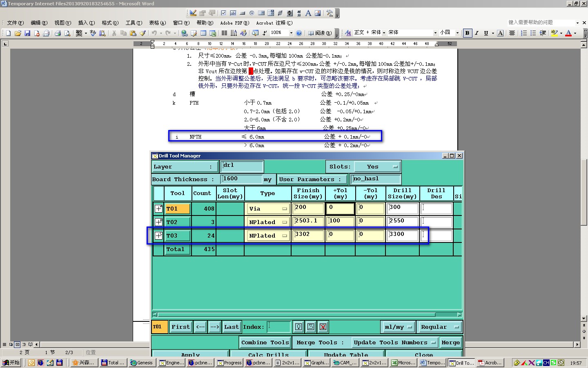Viewport: 588px width, 368px height.
Task: Select Check Box control in Control Toolbox
Action: 223,13
